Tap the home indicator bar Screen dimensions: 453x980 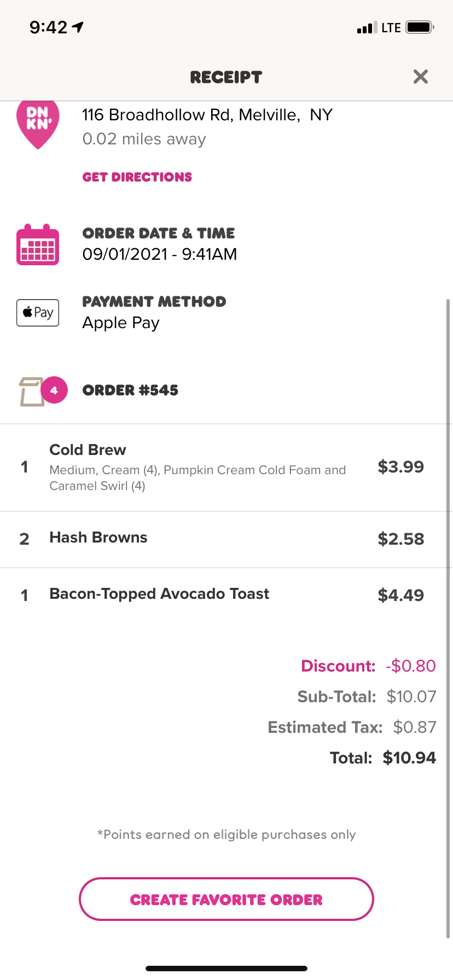226,969
